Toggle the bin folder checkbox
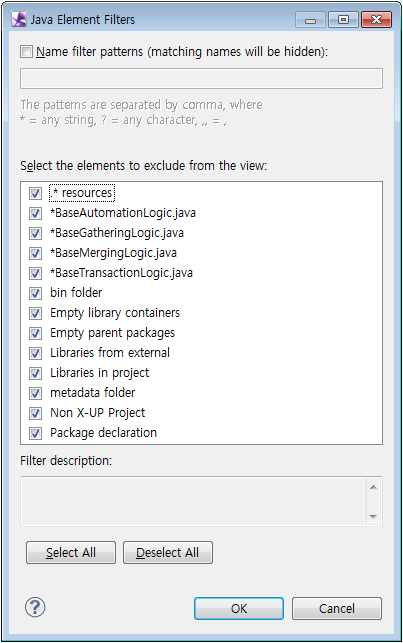This screenshot has width=403, height=643. [35, 293]
